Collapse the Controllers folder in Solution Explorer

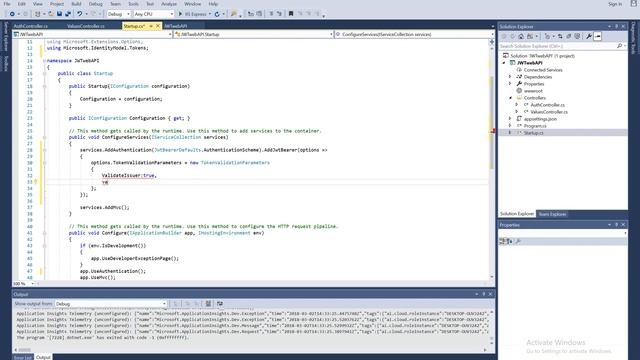click(510, 98)
